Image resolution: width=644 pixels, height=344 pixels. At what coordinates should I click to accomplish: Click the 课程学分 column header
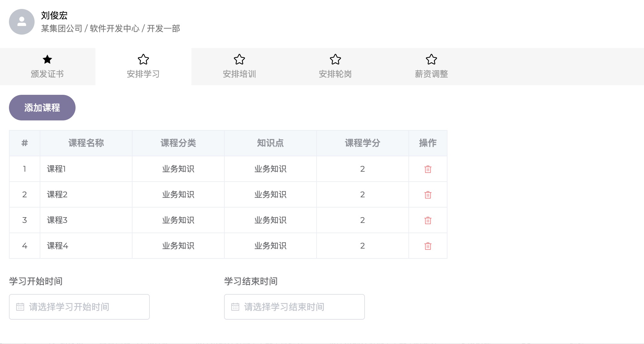(x=362, y=143)
